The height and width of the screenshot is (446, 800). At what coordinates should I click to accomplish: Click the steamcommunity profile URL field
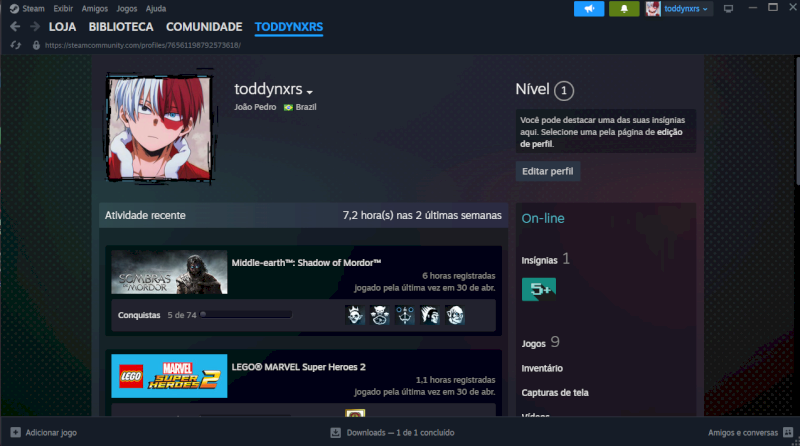[143, 45]
